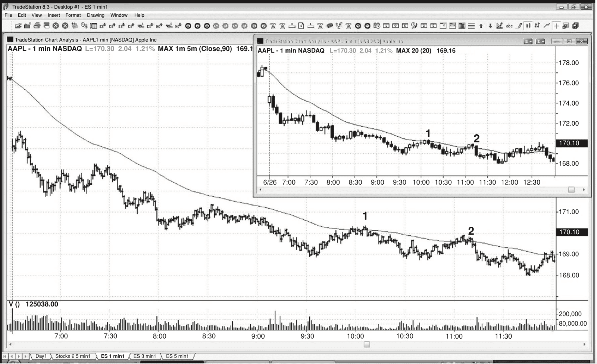Open the Insert menu
The image size is (597, 364).
[x=54, y=15]
